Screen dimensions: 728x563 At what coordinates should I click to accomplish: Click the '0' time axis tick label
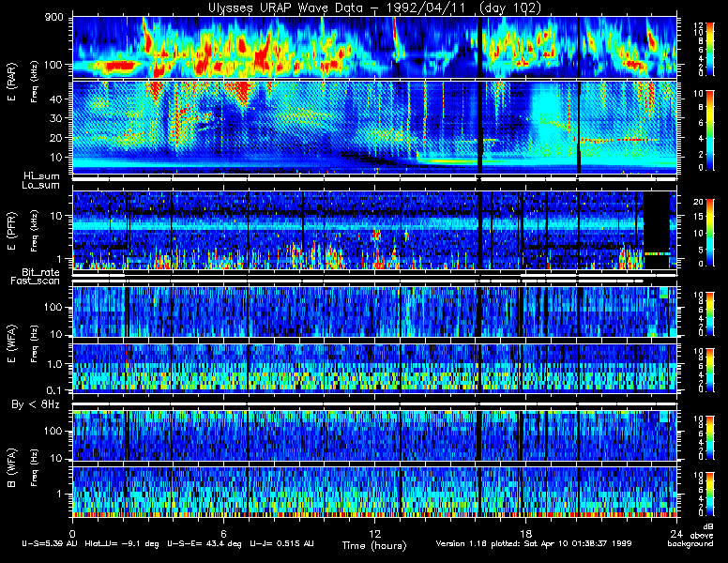point(72,533)
